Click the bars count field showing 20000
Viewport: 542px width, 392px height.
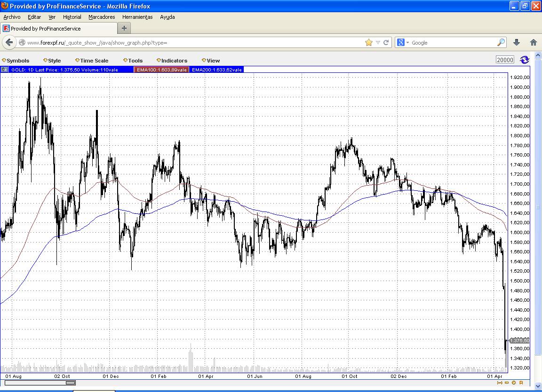point(505,60)
